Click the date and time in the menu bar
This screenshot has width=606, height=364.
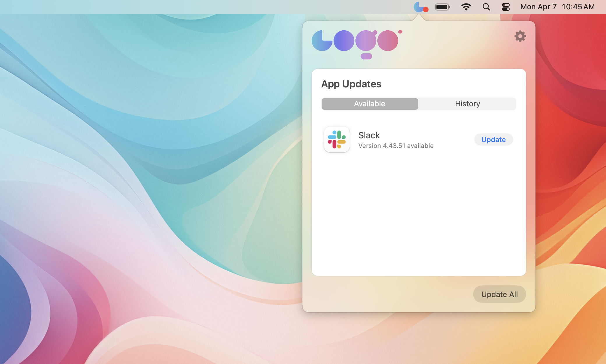click(557, 7)
